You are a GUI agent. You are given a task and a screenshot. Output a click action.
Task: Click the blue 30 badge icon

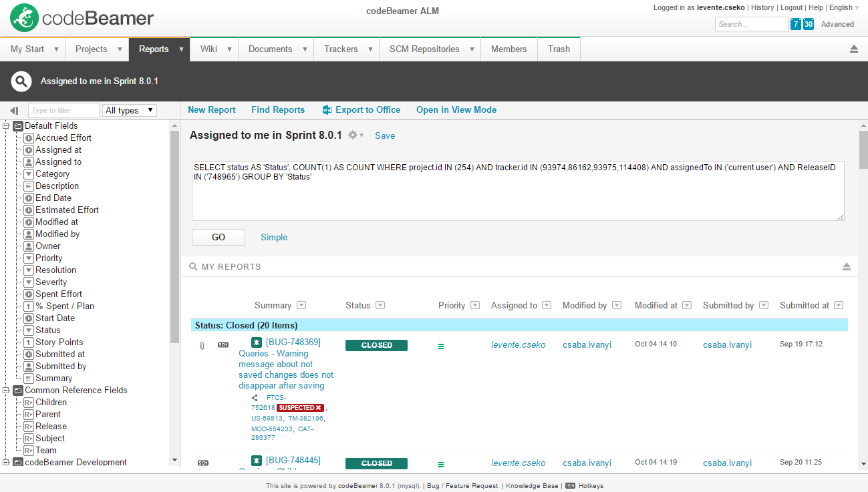[809, 24]
